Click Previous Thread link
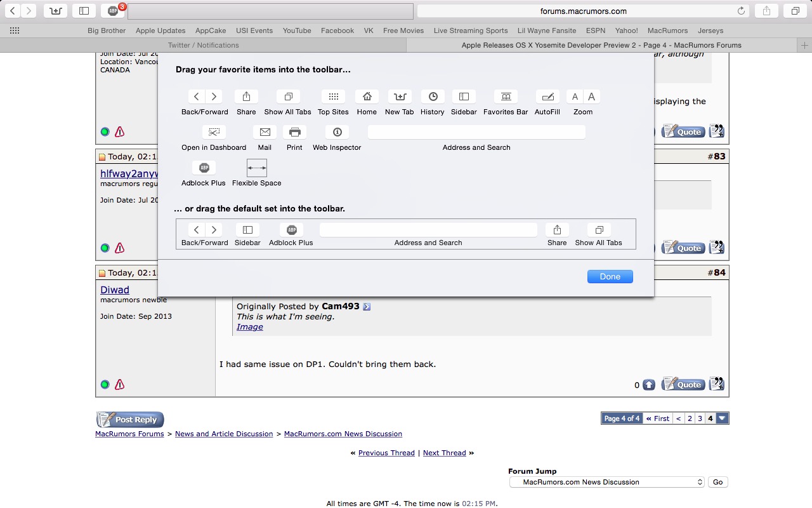The height and width of the screenshot is (508, 812). [386, 453]
